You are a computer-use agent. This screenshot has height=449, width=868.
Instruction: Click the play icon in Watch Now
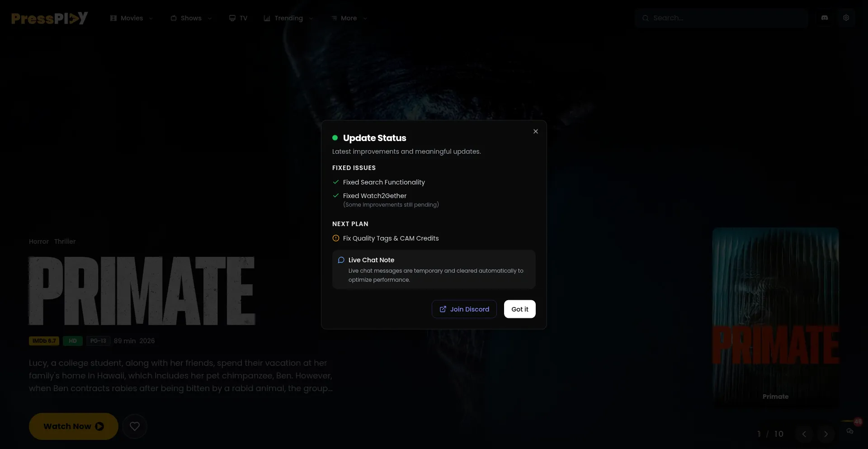coord(99,426)
